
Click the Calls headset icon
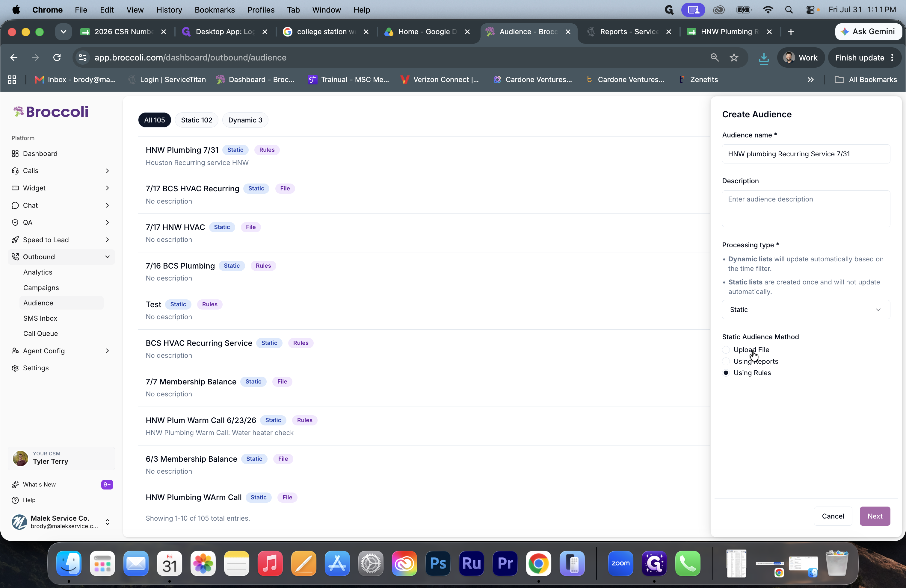coord(15,171)
